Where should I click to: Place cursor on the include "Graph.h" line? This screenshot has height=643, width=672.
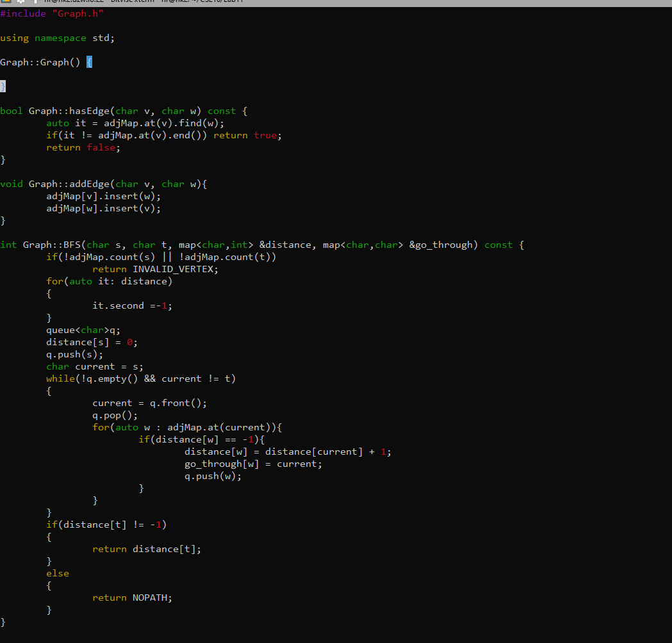click(51, 13)
